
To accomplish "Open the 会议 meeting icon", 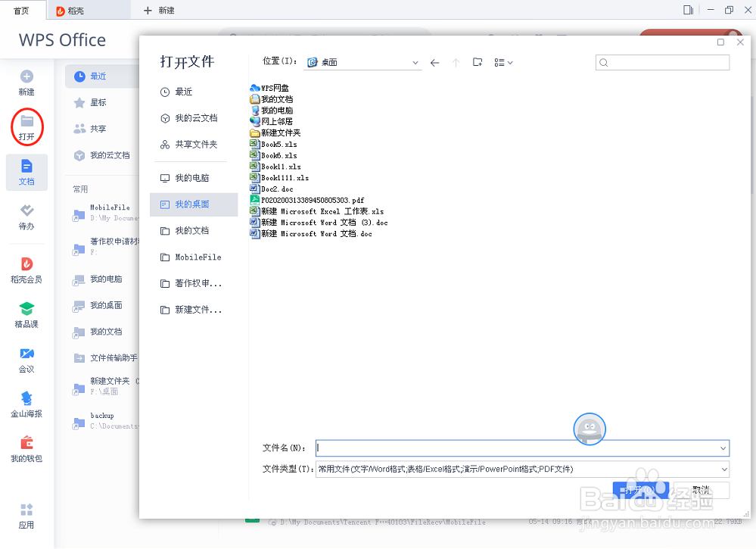I will (26, 353).
